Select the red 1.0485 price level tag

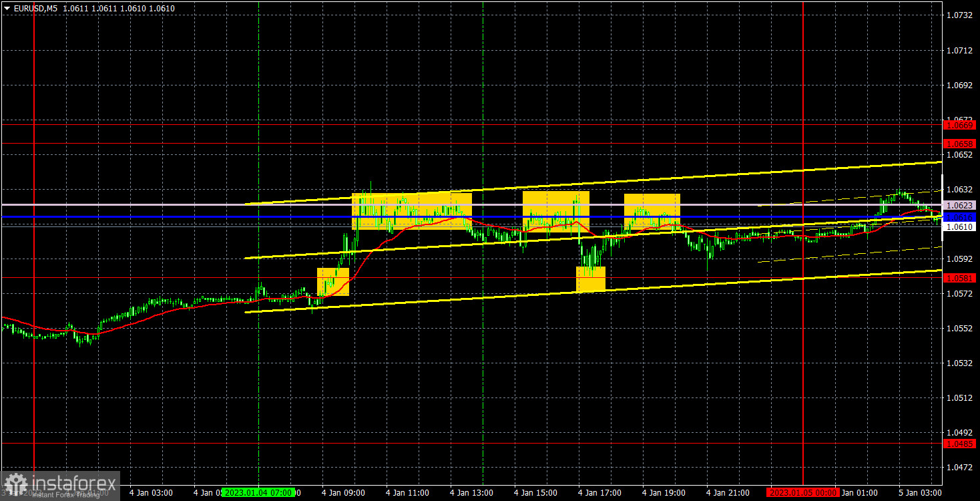click(960, 444)
